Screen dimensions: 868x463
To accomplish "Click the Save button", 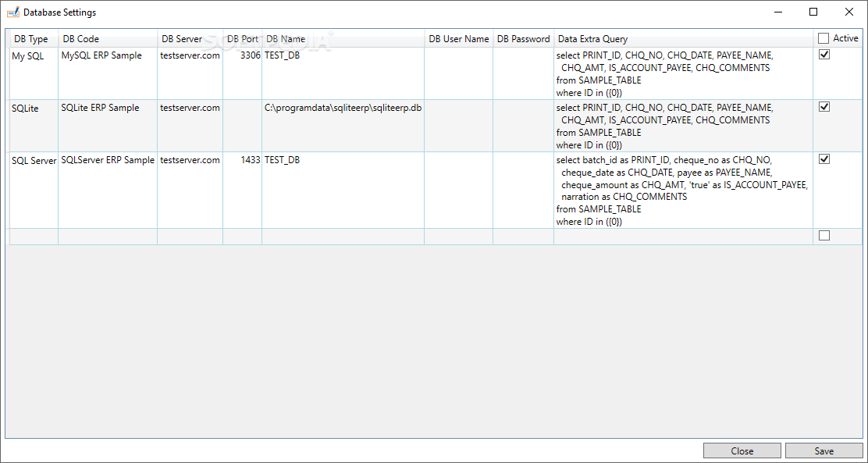I will (x=824, y=451).
